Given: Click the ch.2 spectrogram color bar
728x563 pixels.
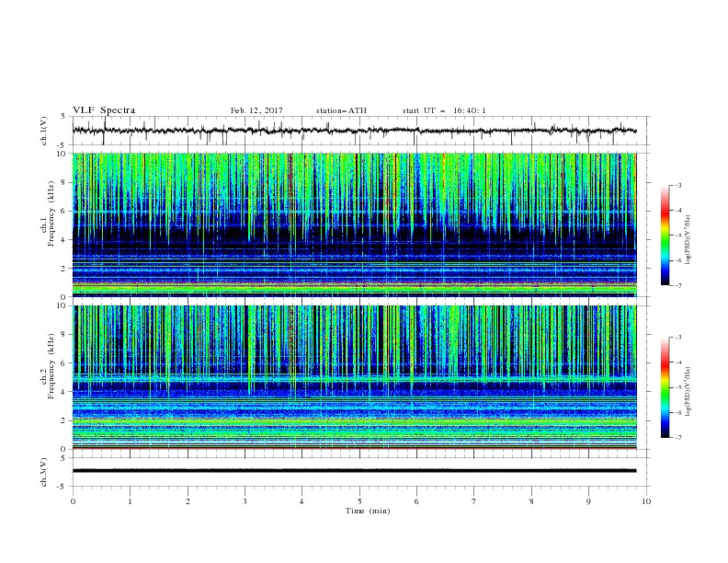Looking at the screenshot, I should pos(665,387).
